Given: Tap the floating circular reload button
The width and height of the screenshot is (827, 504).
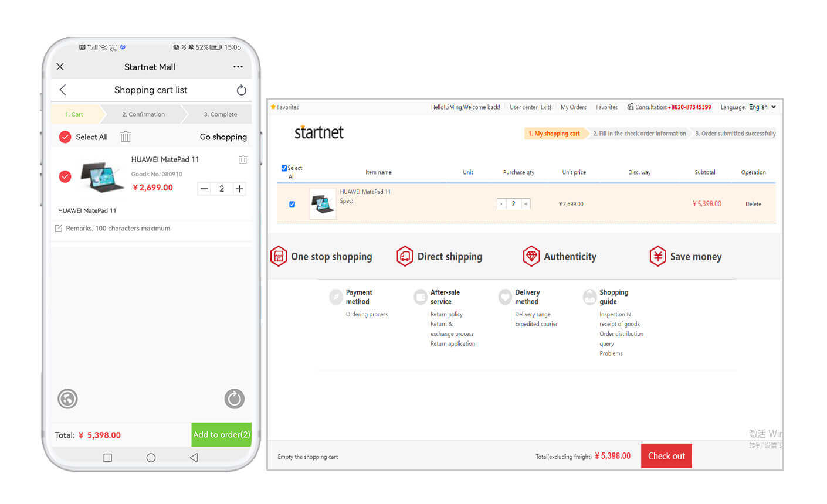Looking at the screenshot, I should coord(234,399).
